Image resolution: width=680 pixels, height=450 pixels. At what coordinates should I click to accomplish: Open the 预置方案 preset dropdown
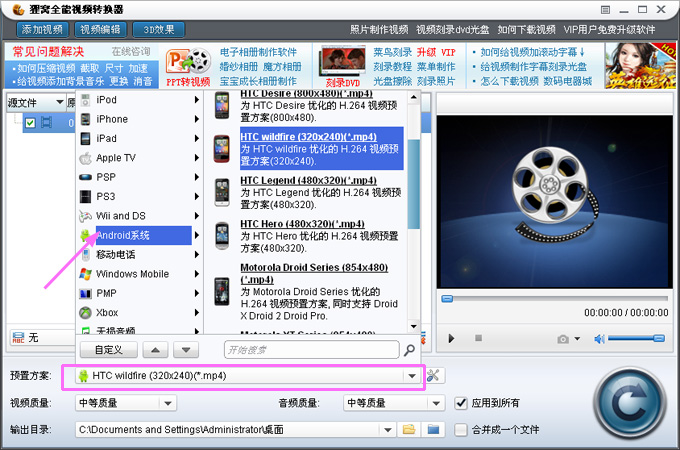[412, 376]
